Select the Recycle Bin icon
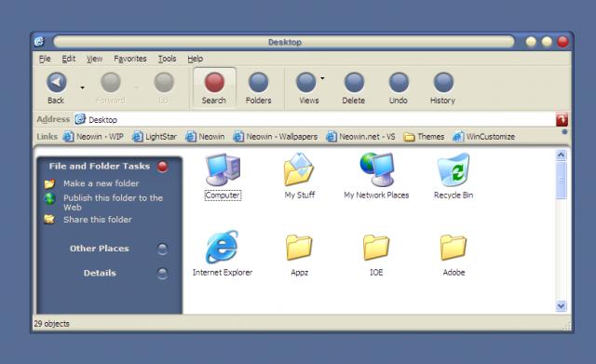596x364 pixels. pos(454,176)
